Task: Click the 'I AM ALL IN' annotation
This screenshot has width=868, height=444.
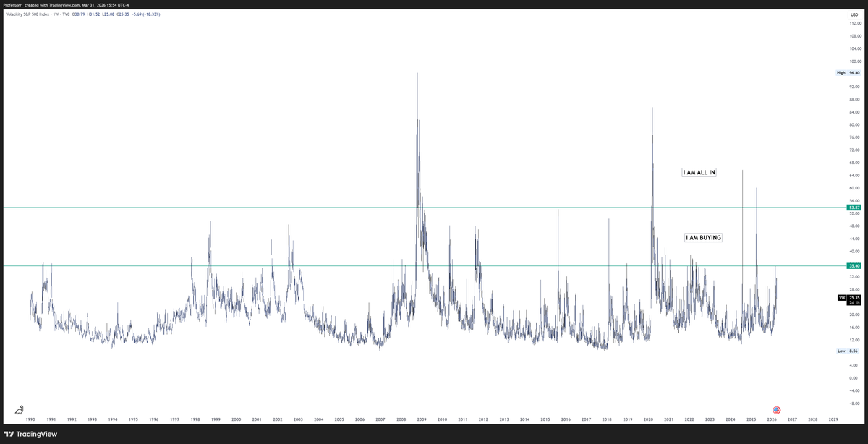Action: click(x=699, y=172)
